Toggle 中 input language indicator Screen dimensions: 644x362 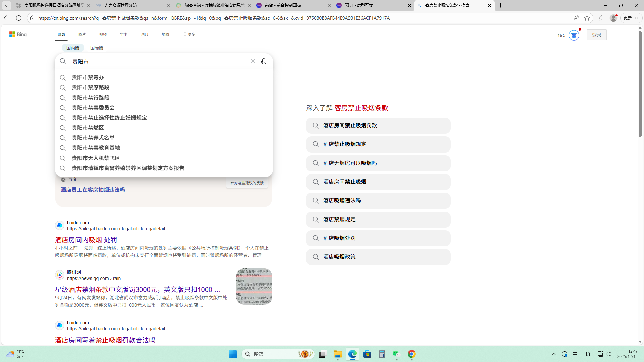point(575,354)
